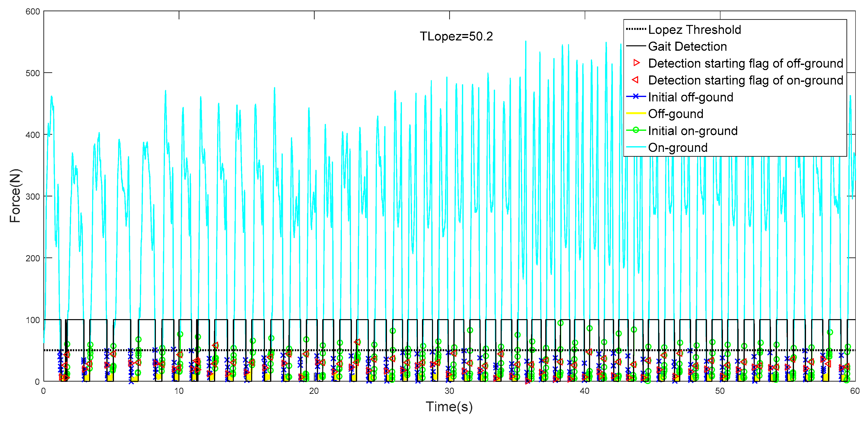
Task: Click x-axis tick label 50
Action: (720, 391)
